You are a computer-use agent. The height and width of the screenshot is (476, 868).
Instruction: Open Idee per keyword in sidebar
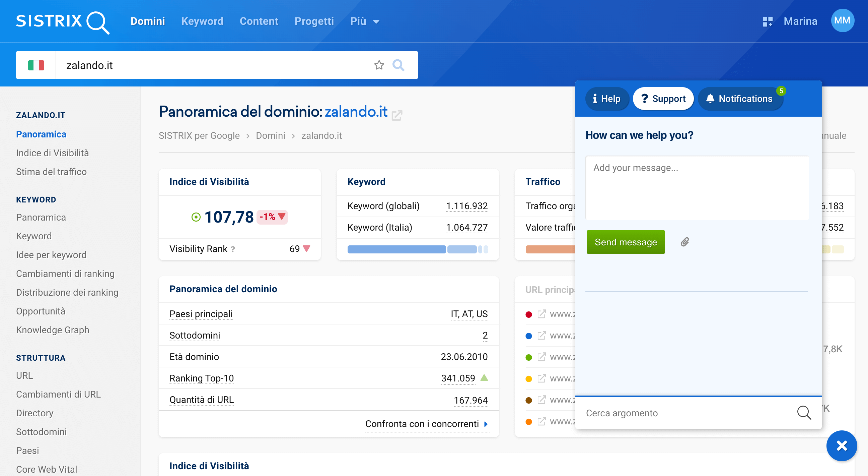51,255
